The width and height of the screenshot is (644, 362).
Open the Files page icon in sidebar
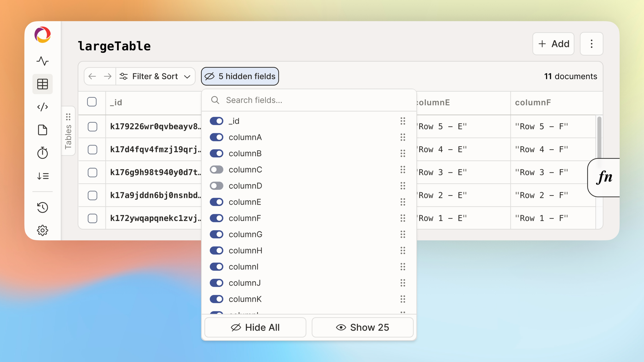(43, 130)
